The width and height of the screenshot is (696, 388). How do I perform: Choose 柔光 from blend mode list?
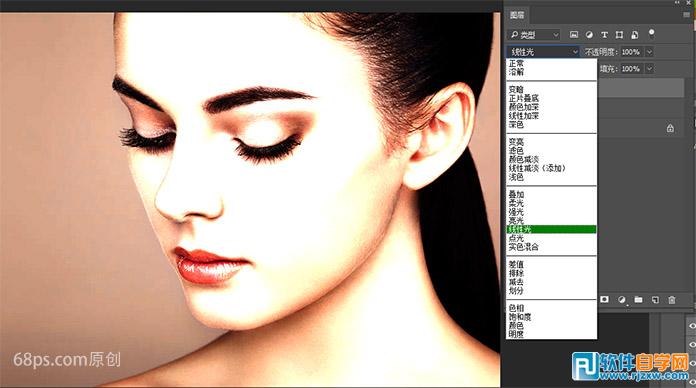pos(516,203)
